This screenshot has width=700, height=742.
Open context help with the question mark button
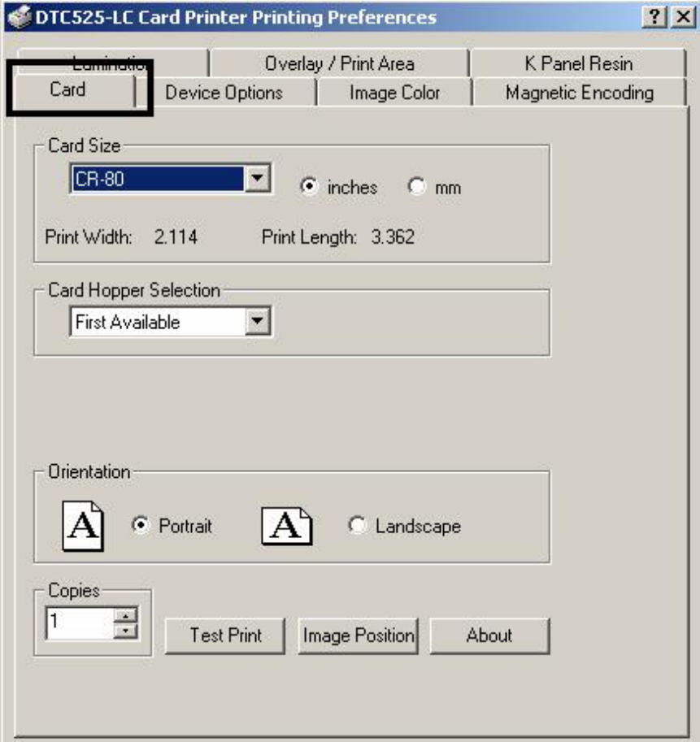654,18
